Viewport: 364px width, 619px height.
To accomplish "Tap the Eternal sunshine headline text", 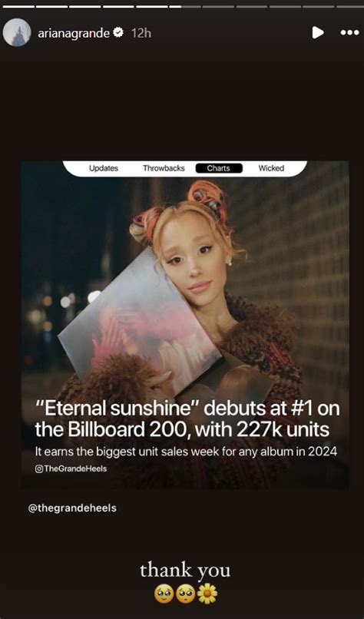I will point(187,419).
